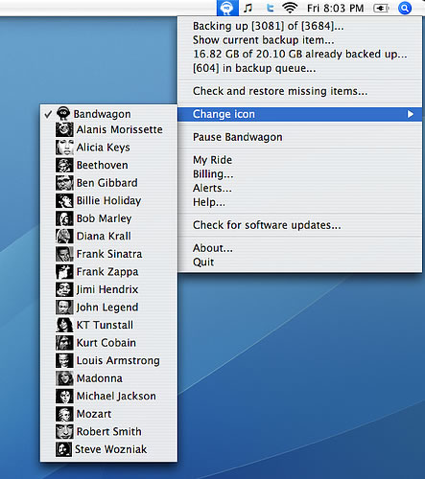Viewport: 425px width, 479px height.
Task: Click the Beethoven name
Action: (x=102, y=165)
